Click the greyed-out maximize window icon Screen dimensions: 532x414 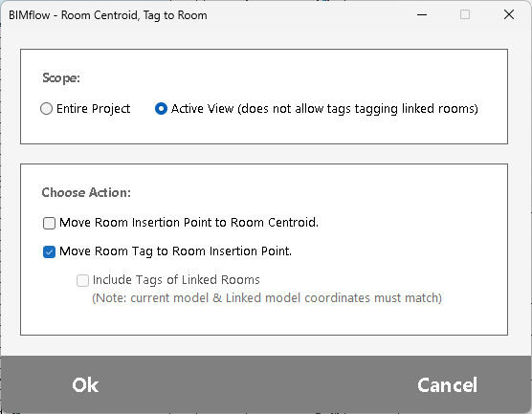tap(465, 14)
